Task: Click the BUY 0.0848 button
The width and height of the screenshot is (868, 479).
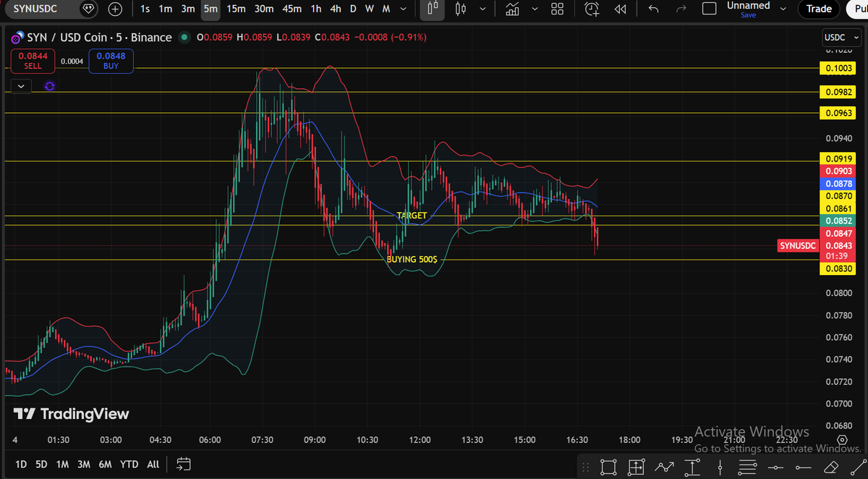Action: tap(111, 61)
